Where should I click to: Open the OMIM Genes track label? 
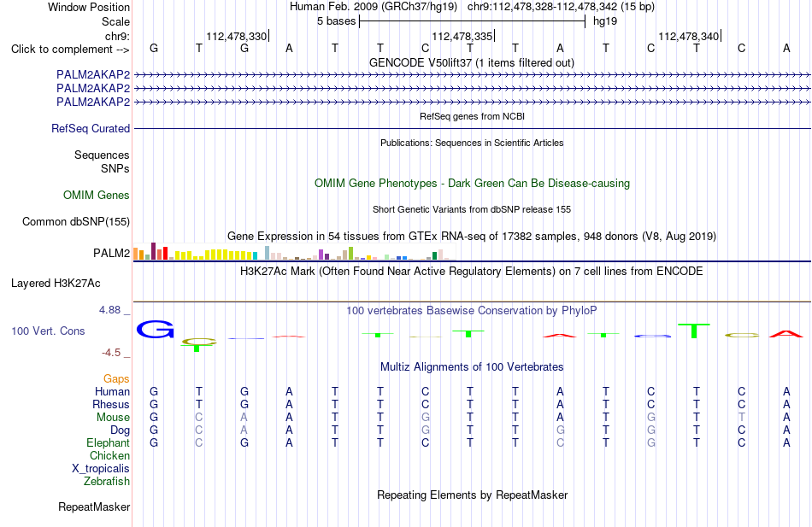pos(97,195)
